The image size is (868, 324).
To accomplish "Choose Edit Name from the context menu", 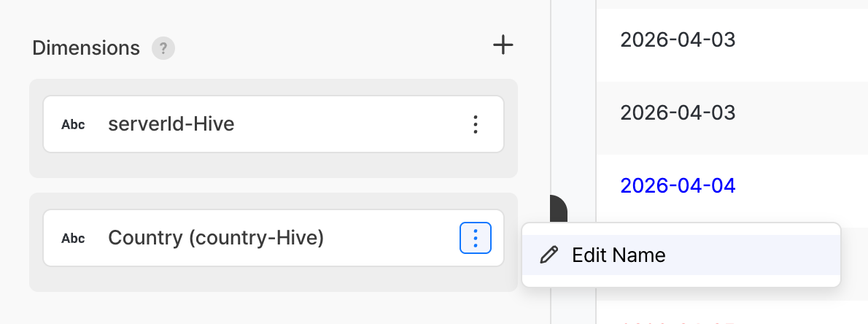I will [x=619, y=255].
